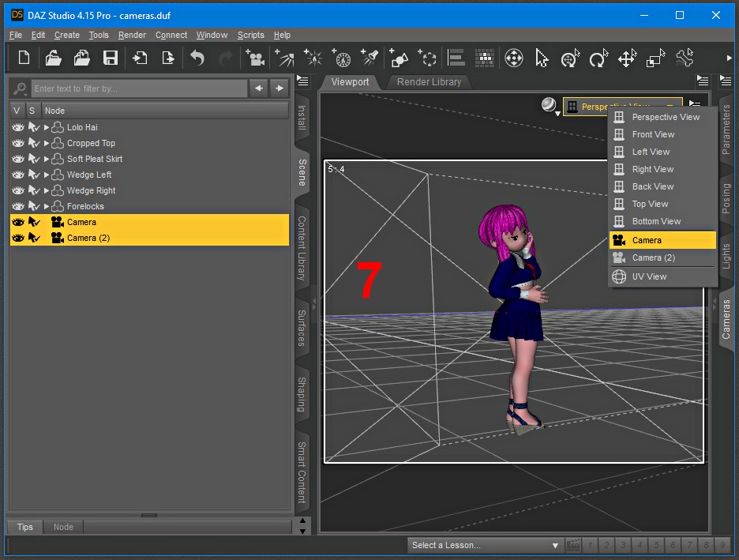Toggle visibility of Cropped Top
This screenshot has width=739, height=560.
pyautogui.click(x=18, y=143)
